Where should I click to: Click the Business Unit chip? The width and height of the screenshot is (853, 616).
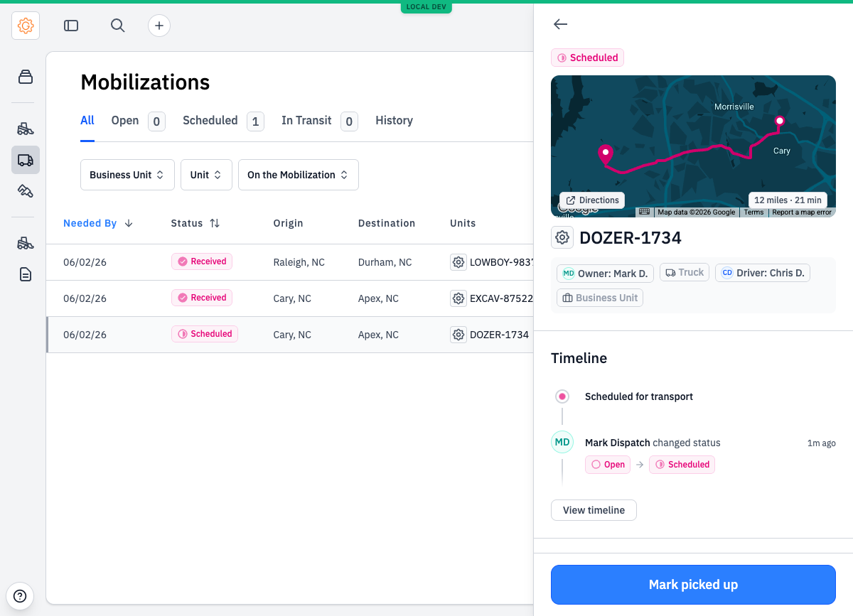(600, 298)
